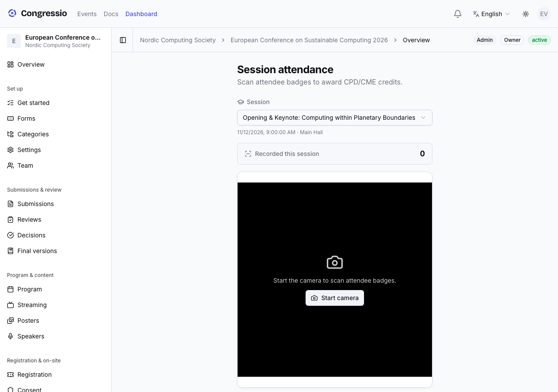Image resolution: width=558 pixels, height=392 pixels.
Task: Click the Registration ticket icon
Action: pos(10,375)
